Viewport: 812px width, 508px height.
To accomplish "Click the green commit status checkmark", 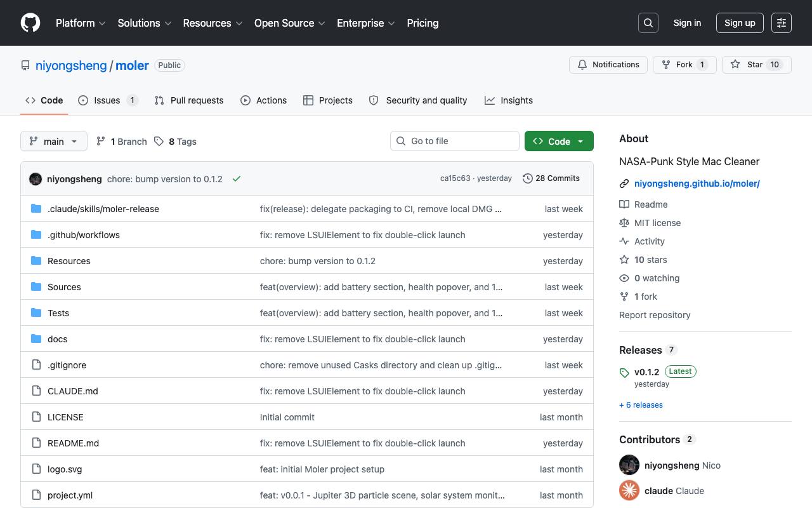I will pyautogui.click(x=237, y=179).
